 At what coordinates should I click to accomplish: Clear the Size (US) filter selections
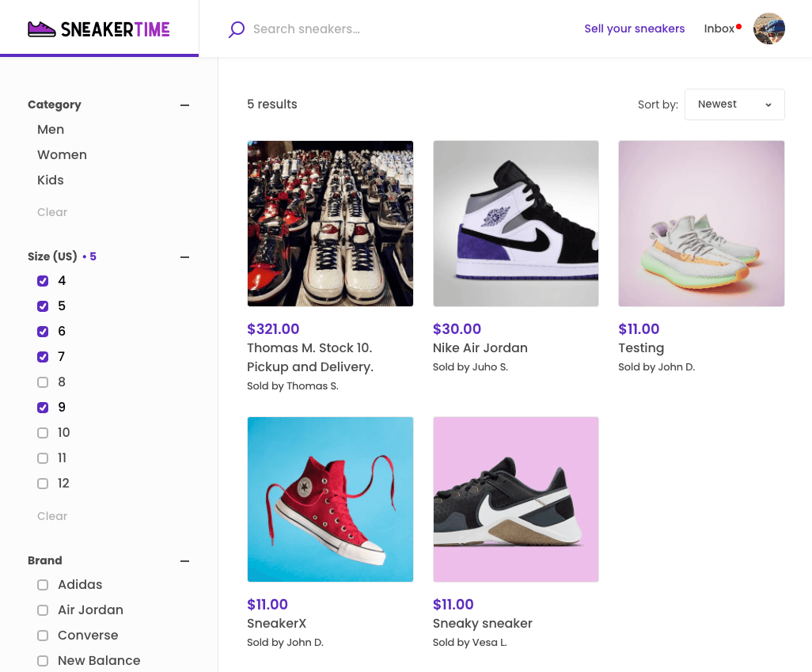pos(52,516)
